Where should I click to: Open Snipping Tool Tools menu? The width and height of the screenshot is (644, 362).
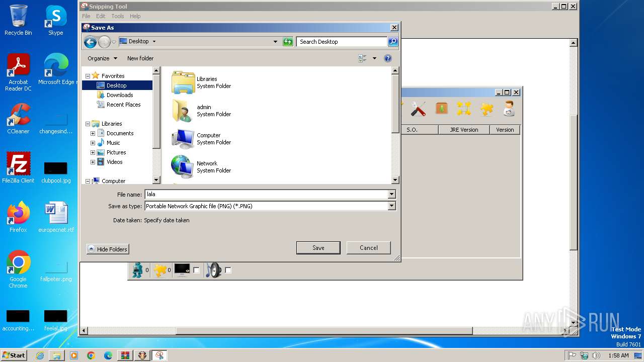tap(118, 16)
